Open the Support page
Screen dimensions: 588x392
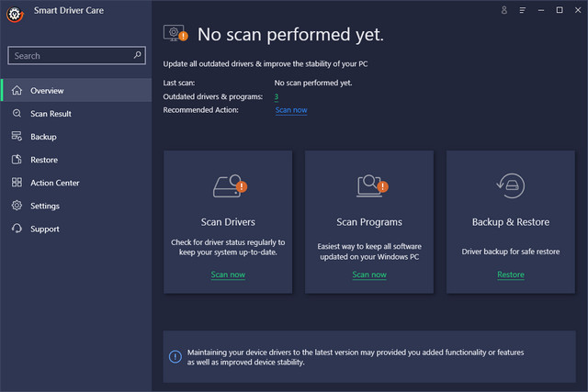tap(45, 229)
